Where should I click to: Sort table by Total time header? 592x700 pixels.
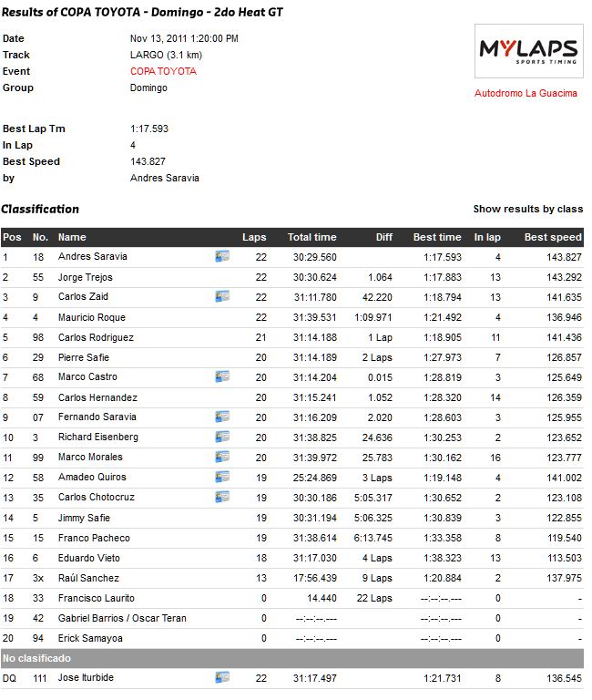pos(311,237)
